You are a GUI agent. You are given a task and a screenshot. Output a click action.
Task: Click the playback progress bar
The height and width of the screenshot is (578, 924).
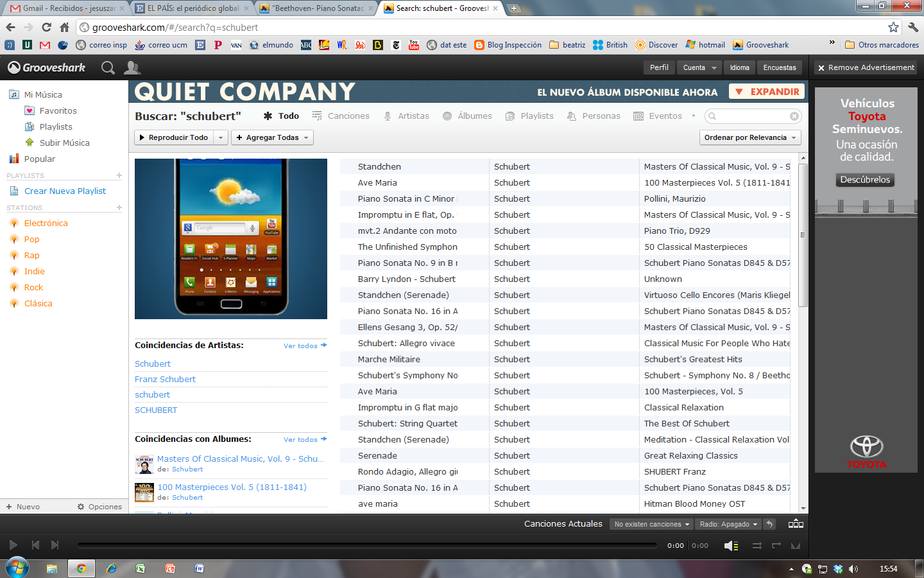pos(366,545)
